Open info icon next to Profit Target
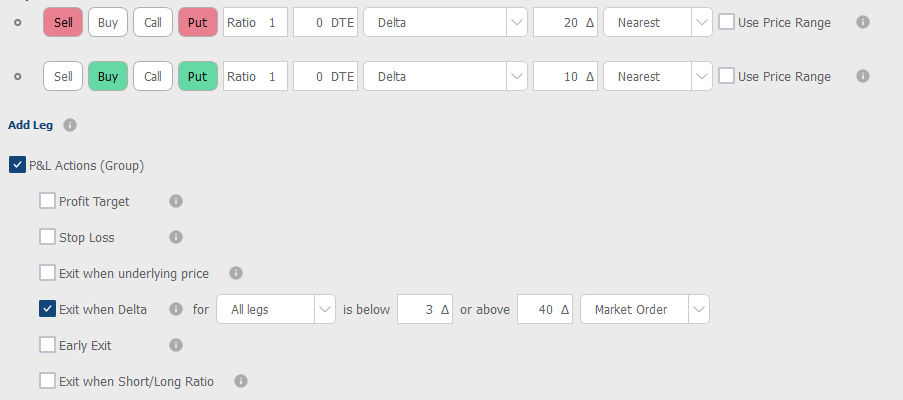The height and width of the screenshot is (400, 903). tap(176, 201)
